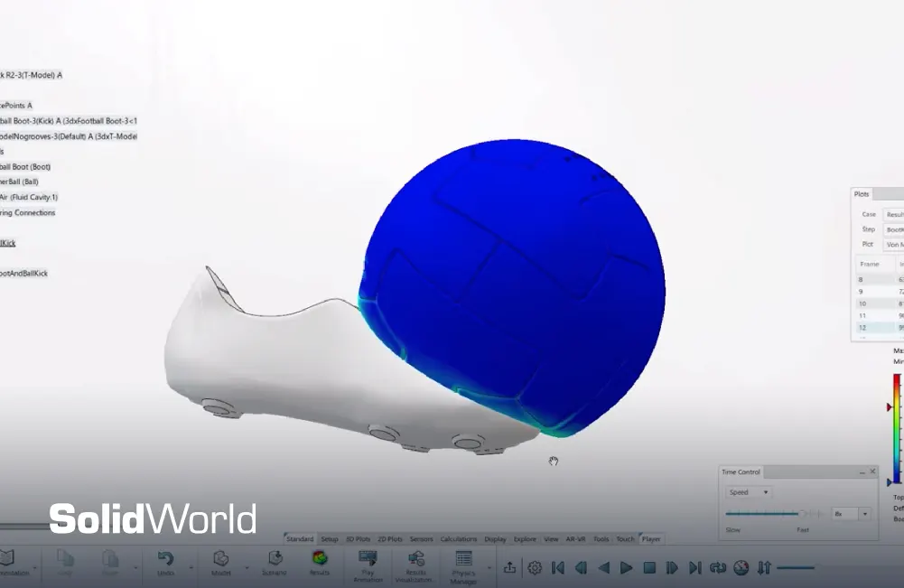Switch to the Explore tab
Screen dimensions: 904x588
(x=526, y=539)
